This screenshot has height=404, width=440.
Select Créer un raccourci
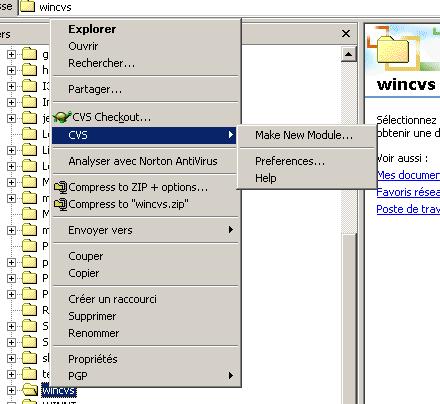point(112,299)
